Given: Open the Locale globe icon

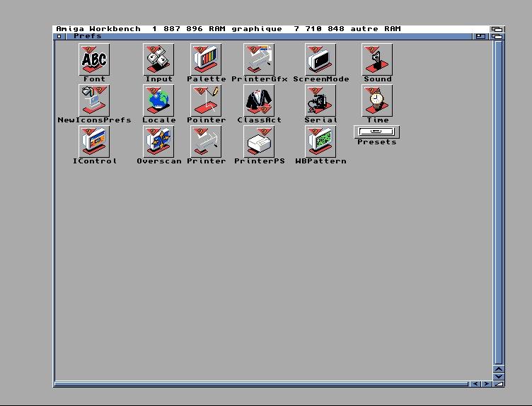Looking at the screenshot, I should [158, 100].
